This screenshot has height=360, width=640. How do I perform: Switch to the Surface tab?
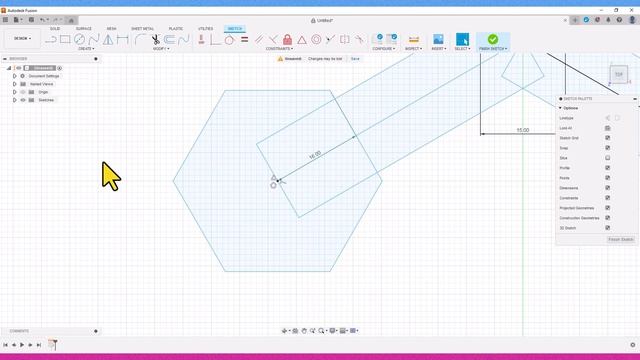(x=83, y=29)
